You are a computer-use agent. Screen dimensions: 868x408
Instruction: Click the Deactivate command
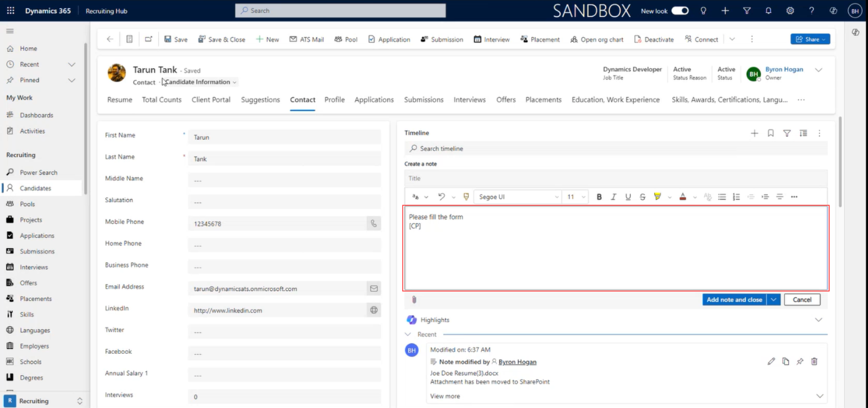point(654,39)
